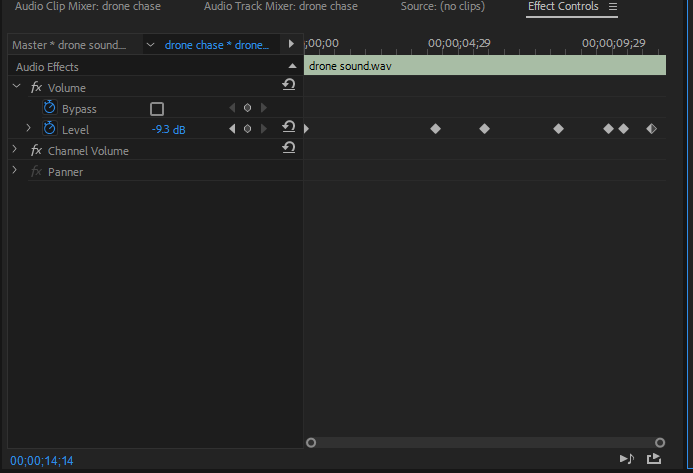Click the drone chase sequence clip link
Screen dimensions: 693x473
coord(217,45)
